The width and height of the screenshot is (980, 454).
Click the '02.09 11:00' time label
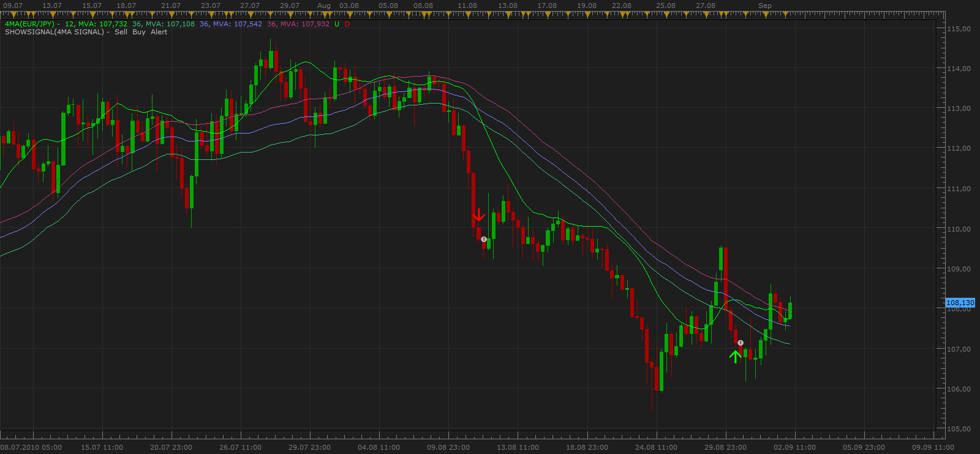pos(795,447)
